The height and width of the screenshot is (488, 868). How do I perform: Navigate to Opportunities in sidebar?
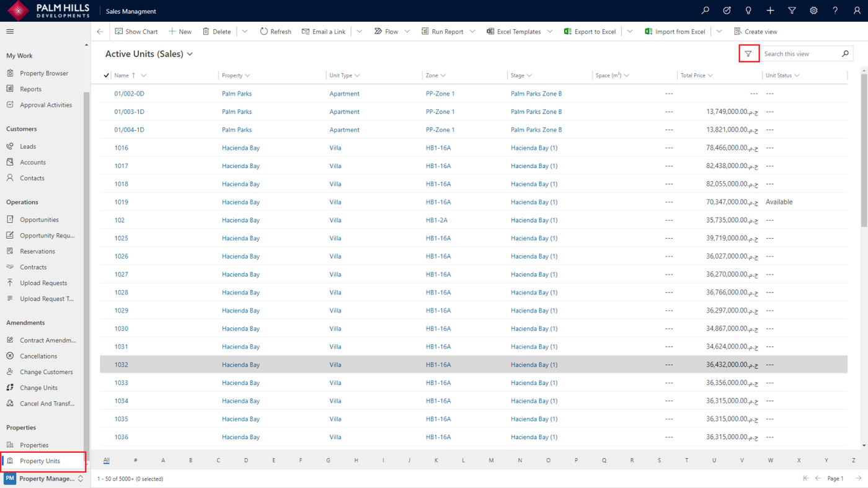39,220
